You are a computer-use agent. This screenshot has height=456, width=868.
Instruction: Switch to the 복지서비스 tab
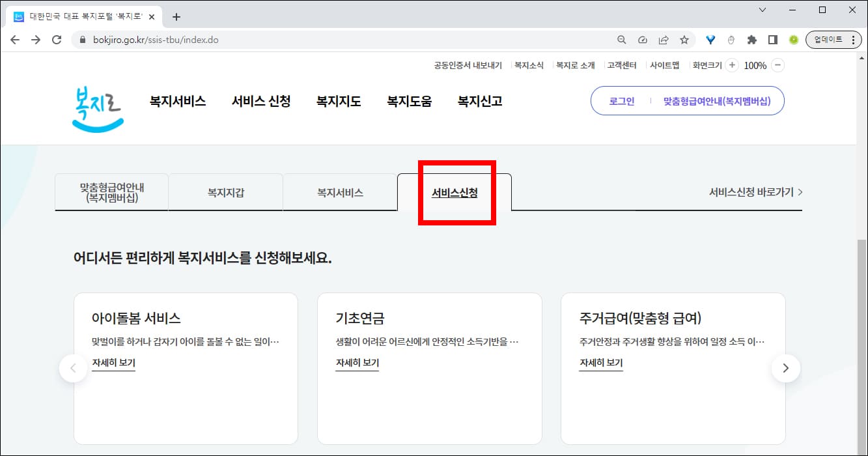[340, 192]
